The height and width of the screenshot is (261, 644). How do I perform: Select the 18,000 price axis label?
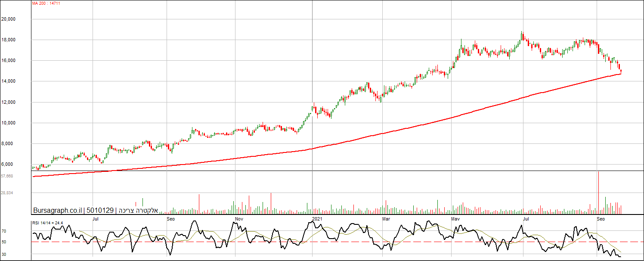point(9,40)
